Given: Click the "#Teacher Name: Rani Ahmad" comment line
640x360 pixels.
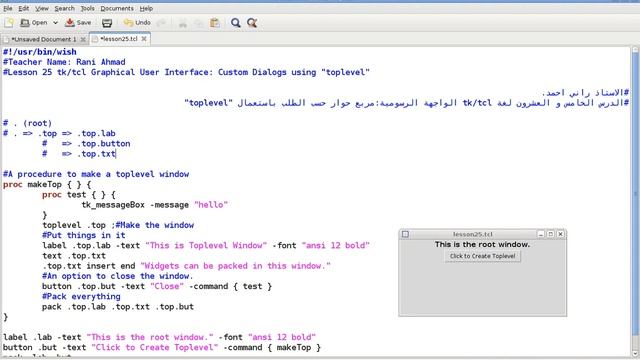Looking at the screenshot, I should [x=64, y=62].
